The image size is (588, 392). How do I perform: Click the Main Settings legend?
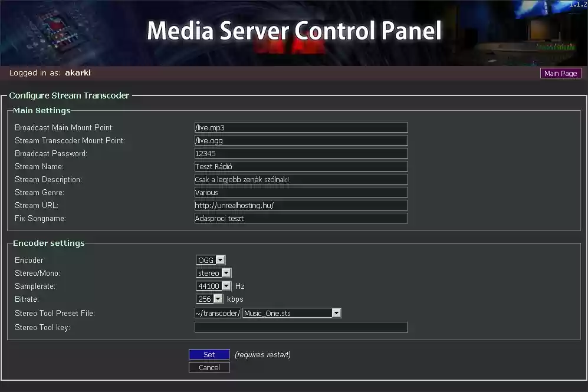[x=42, y=111]
